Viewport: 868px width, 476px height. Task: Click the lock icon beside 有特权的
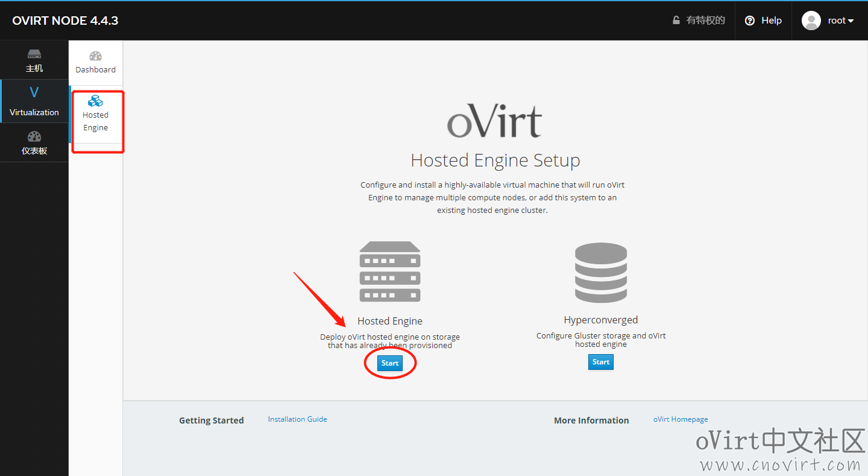(x=676, y=21)
